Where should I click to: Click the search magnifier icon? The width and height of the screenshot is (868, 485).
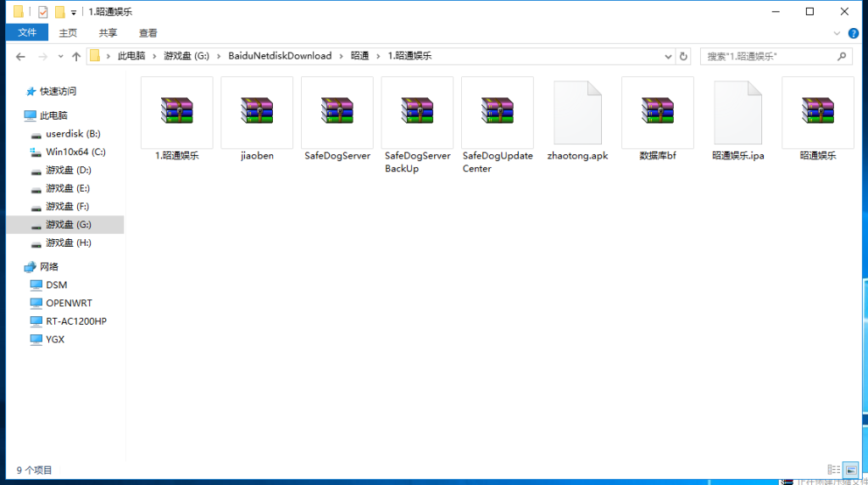[842, 57]
